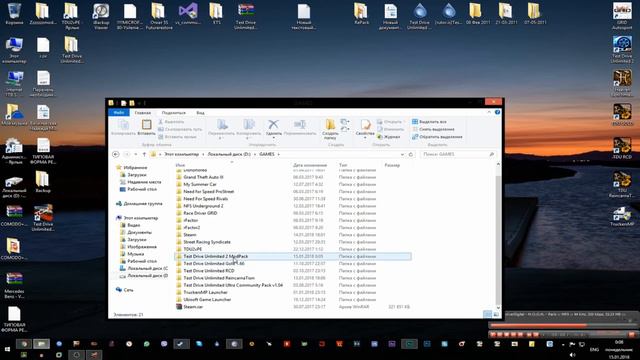Click the Windows Start button
The width and height of the screenshot is (640, 360).
(x=7, y=349)
